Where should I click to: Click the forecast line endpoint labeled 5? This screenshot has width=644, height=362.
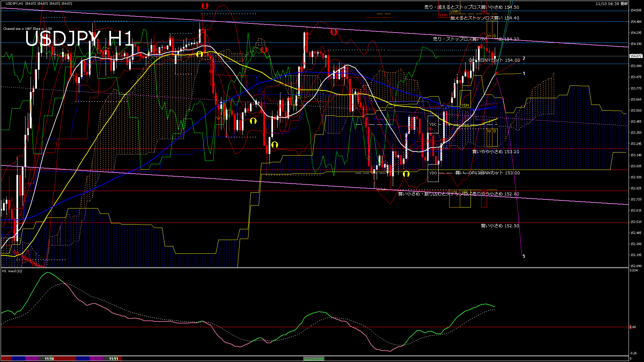coord(524,256)
